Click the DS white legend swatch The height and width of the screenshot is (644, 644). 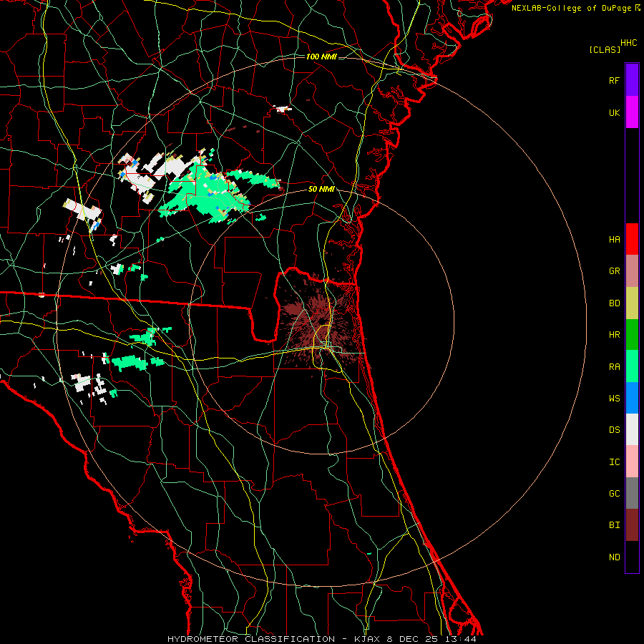tap(632, 429)
